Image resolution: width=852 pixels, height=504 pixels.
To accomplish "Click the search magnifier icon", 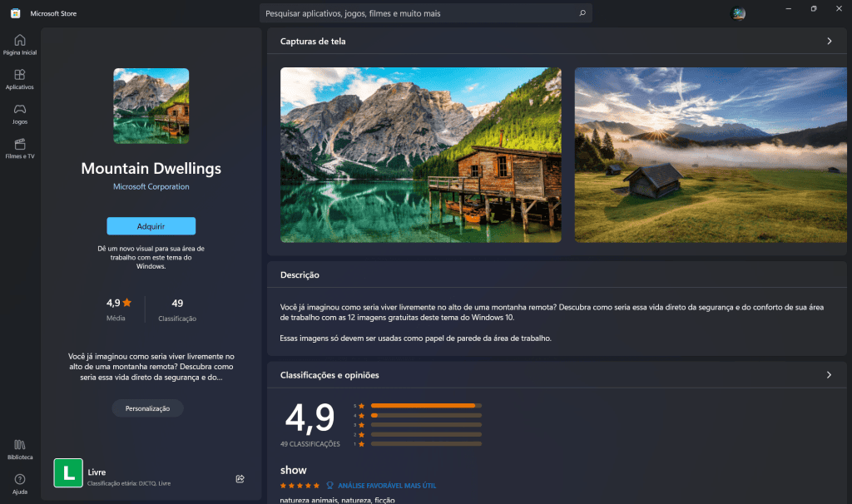I will 582,13.
